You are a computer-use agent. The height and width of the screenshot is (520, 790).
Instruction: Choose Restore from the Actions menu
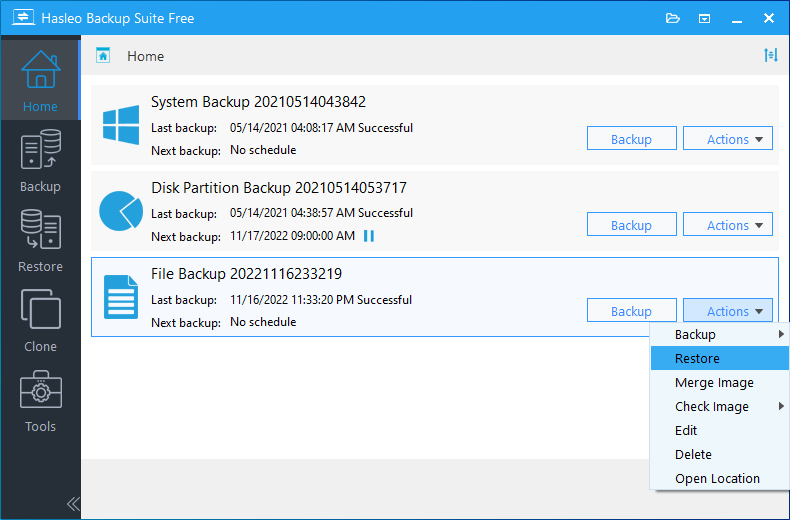pyautogui.click(x=720, y=358)
